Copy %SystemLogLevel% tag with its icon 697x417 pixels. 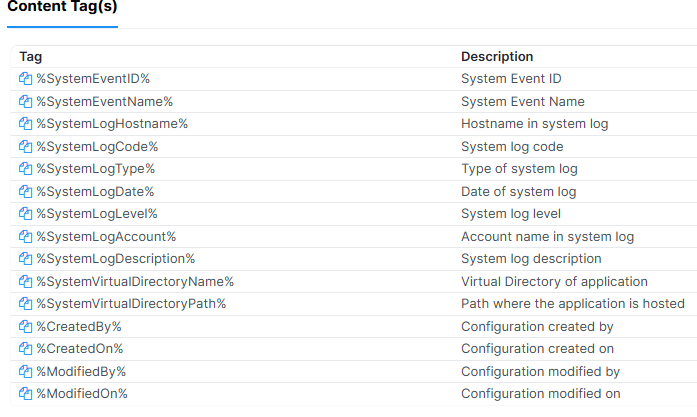tap(26, 214)
